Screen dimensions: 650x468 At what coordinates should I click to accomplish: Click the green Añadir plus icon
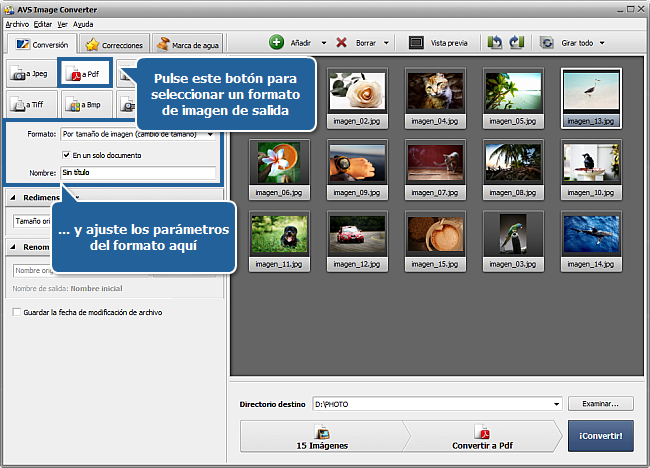coord(276,42)
